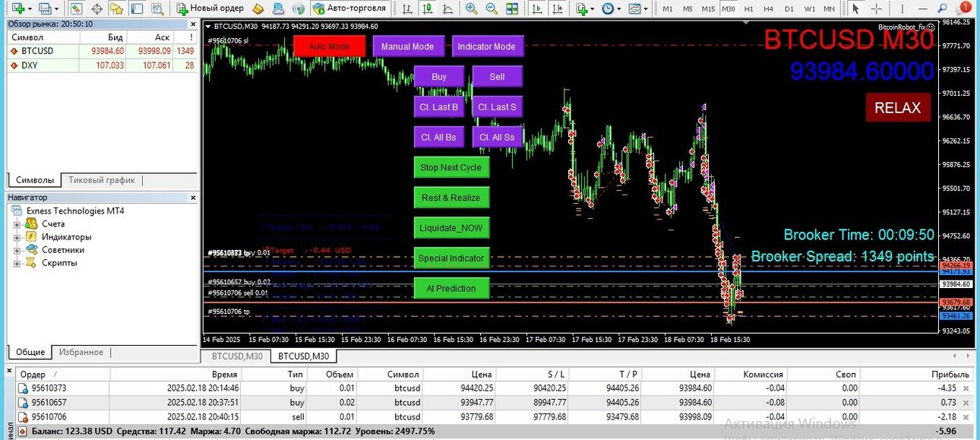The height and width of the screenshot is (440, 980).
Task: Toggle the Navigator panel star-folder icon
Action: (x=116, y=8)
